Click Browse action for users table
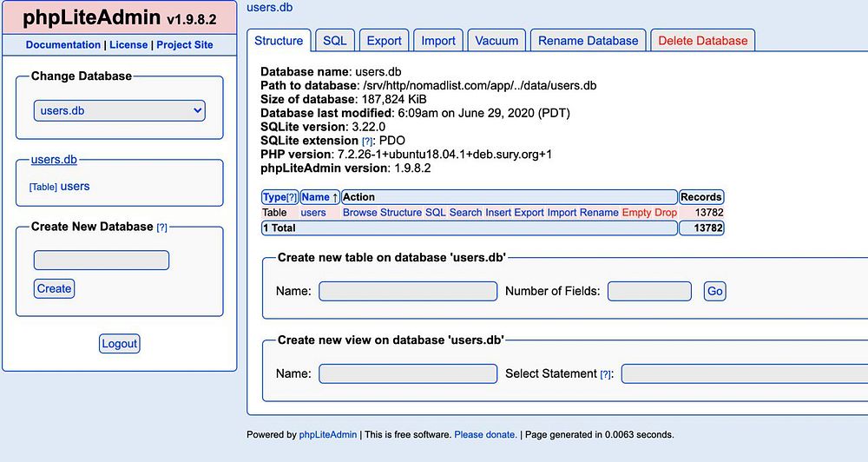Image resolution: width=868 pixels, height=462 pixels. [x=360, y=213]
